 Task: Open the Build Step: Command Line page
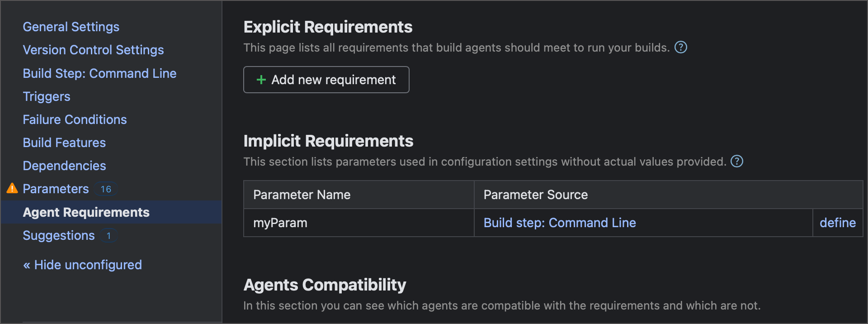click(x=99, y=73)
